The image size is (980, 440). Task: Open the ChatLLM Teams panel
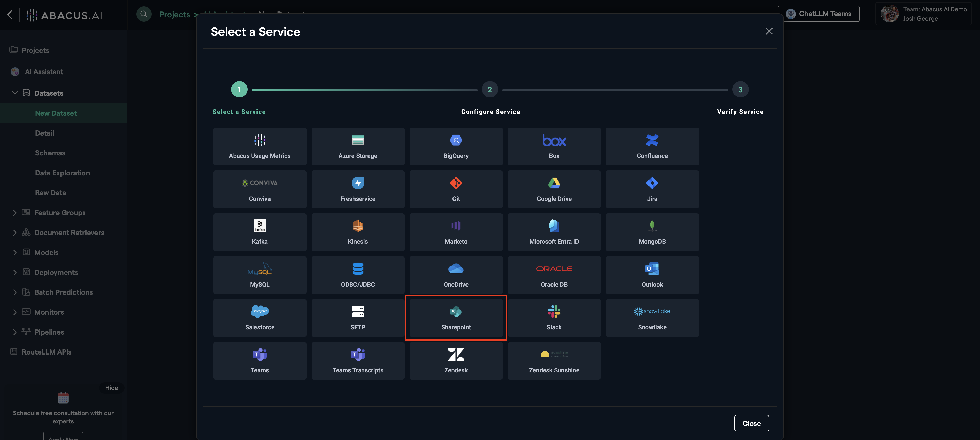click(819, 13)
